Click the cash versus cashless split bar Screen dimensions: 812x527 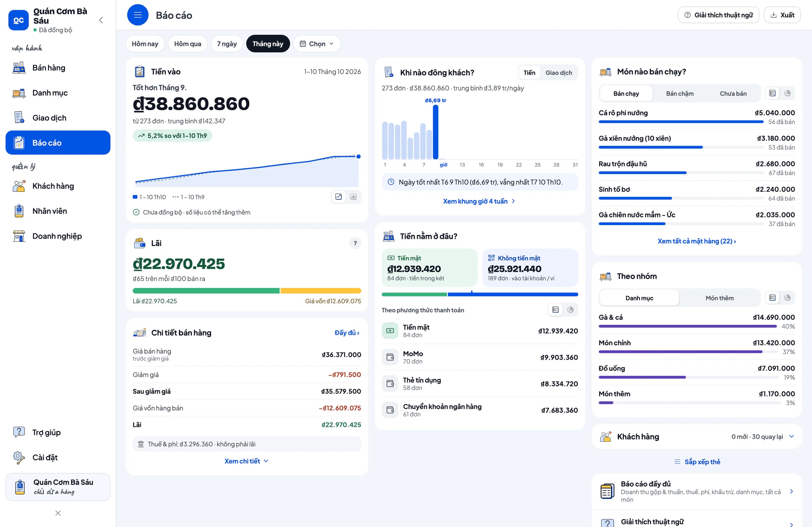pyautogui.click(x=480, y=294)
